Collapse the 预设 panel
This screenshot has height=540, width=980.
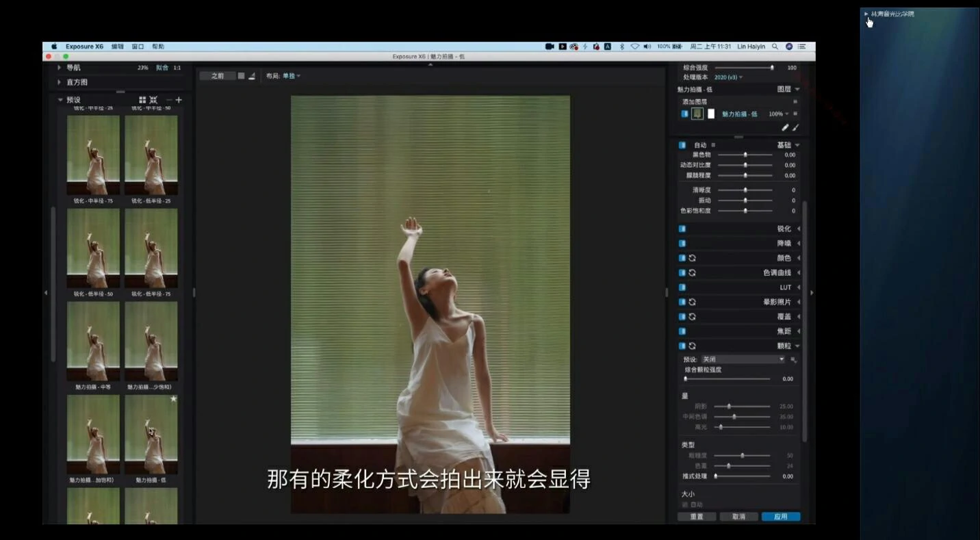click(x=60, y=100)
